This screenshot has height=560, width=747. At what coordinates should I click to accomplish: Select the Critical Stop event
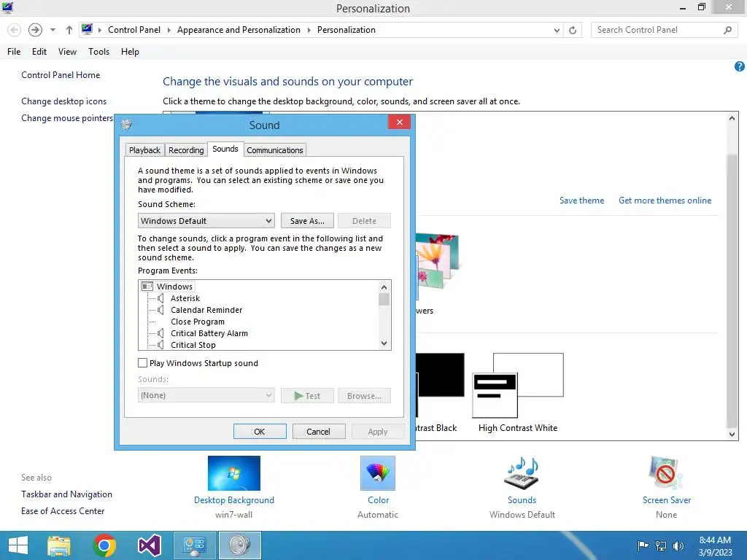193,345
